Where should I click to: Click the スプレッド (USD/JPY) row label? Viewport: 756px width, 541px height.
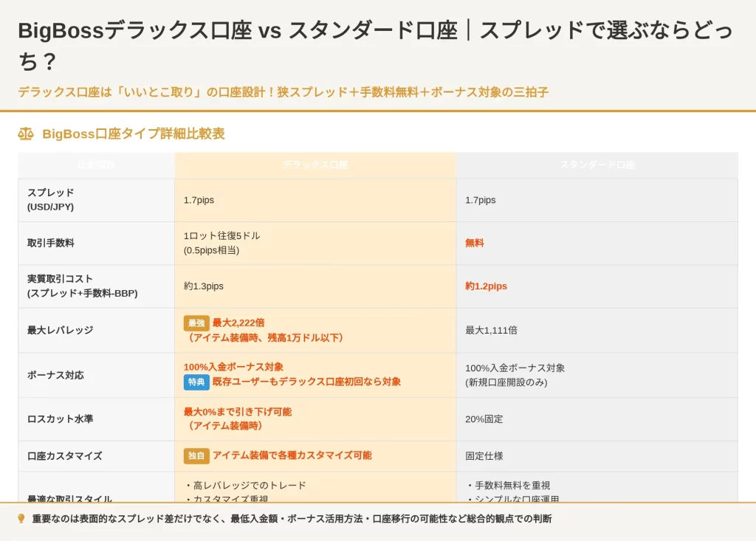[51, 199]
